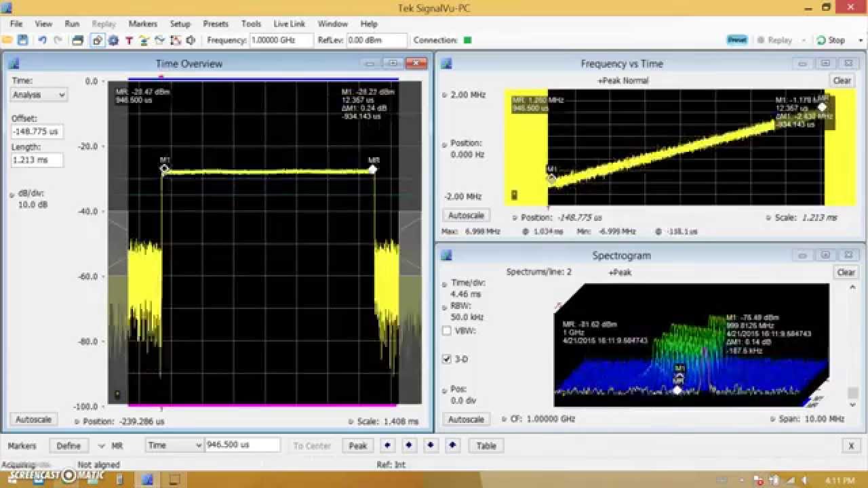Open the Time Analysis dropdown
This screenshot has height=488, width=868.
click(x=39, y=95)
